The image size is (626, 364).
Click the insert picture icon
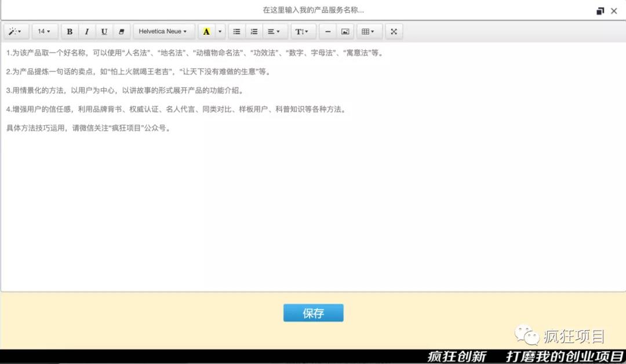pos(345,31)
